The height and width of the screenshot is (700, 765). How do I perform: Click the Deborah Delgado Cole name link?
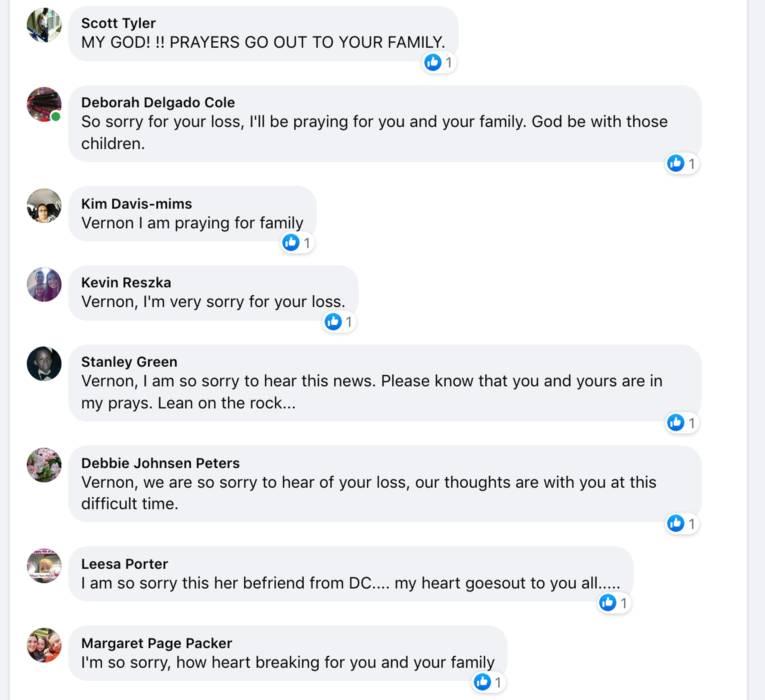tap(158, 102)
